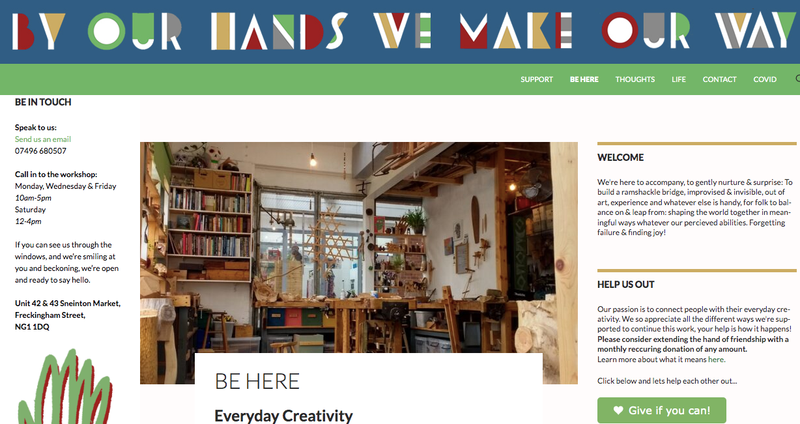Click the WELCOME section heading
Screen dimensions: 800x424
click(x=620, y=158)
